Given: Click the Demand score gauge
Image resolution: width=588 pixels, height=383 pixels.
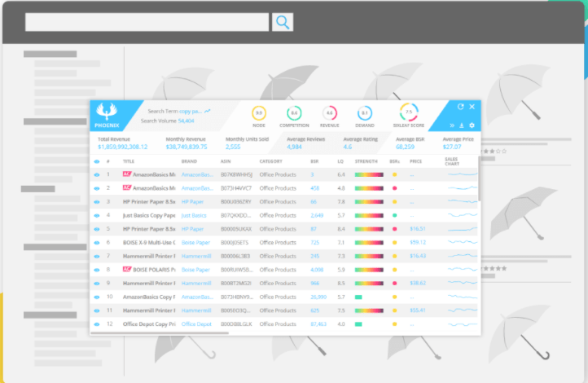Looking at the screenshot, I should coord(365,113).
